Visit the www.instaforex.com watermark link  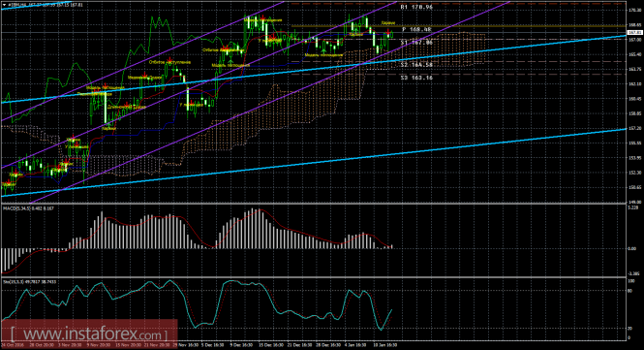pos(89,334)
